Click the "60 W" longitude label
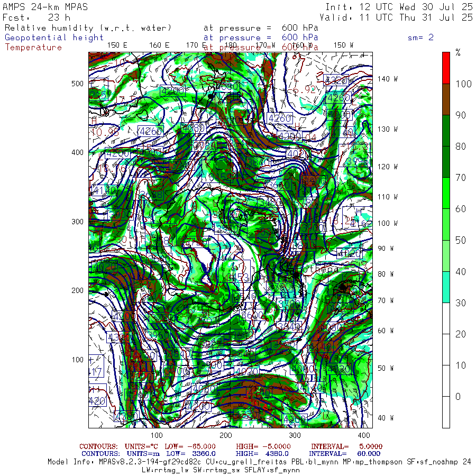Viewport: 476px width, 476px height. [x=386, y=331]
